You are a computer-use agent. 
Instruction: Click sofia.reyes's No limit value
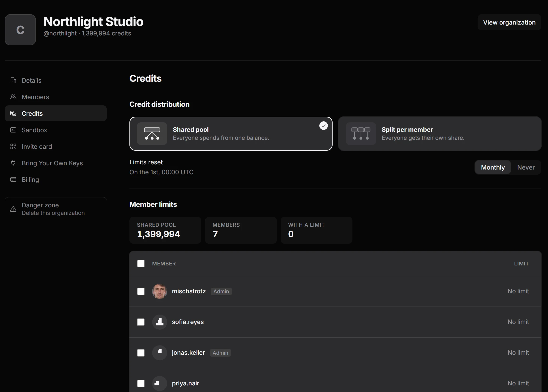point(518,322)
